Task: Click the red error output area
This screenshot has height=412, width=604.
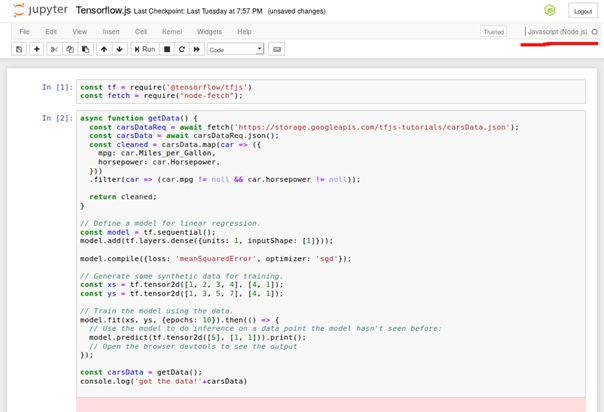Action: [x=331, y=405]
